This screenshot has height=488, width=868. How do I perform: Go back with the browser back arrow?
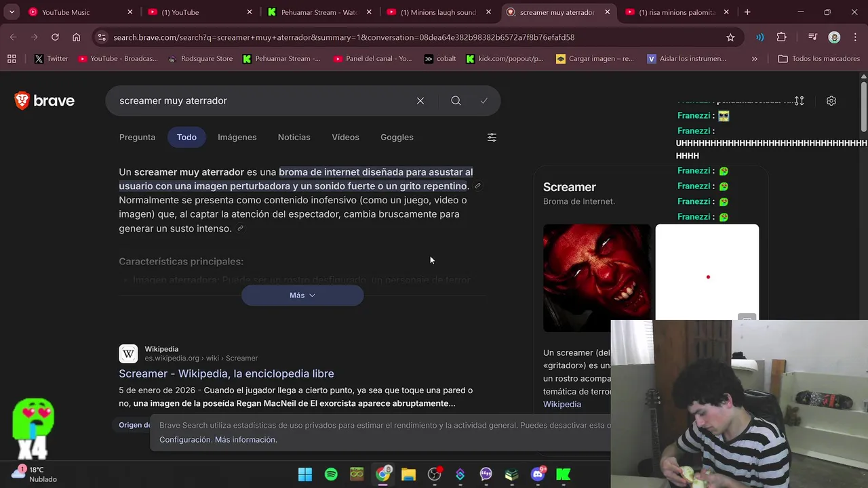coord(14,37)
